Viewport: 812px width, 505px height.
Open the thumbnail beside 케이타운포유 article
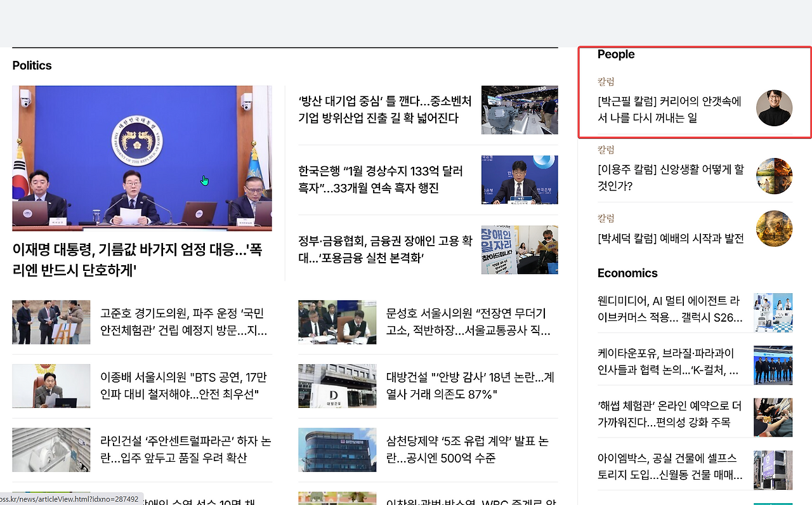coord(773,365)
